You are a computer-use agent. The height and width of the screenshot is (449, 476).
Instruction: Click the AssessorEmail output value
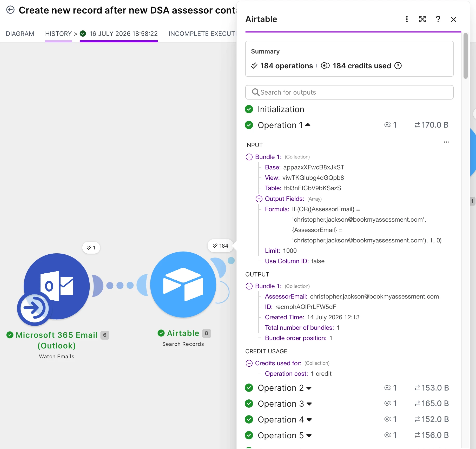tap(374, 296)
